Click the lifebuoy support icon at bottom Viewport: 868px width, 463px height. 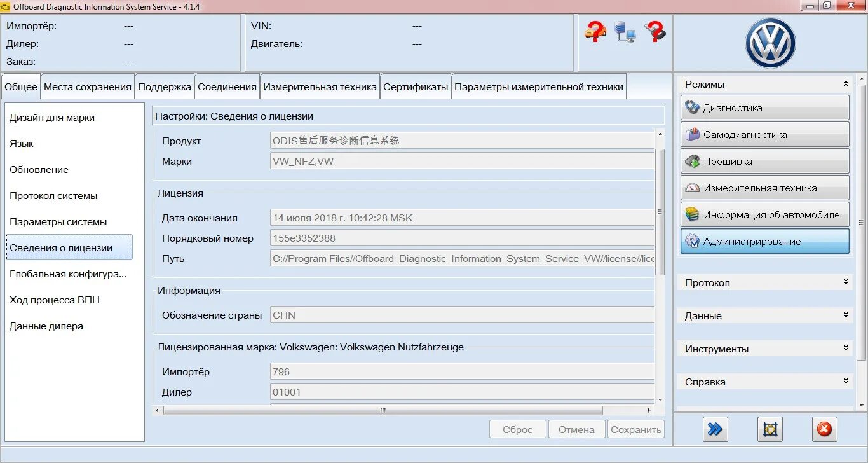point(770,429)
